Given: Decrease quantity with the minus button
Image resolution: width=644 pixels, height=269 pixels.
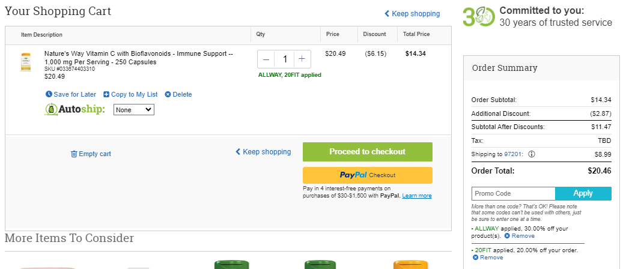Looking at the screenshot, I should tap(266, 59).
